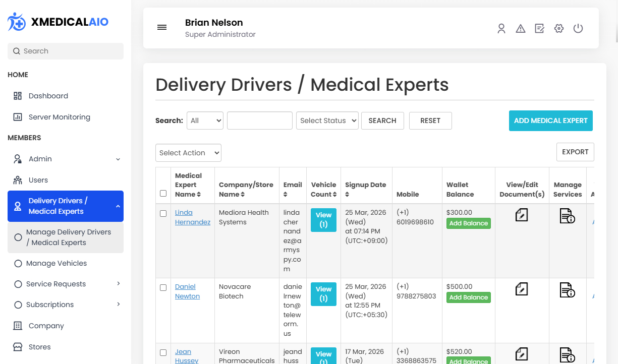Click the power logout icon
Viewport: 618px width, 364px height.
(578, 29)
